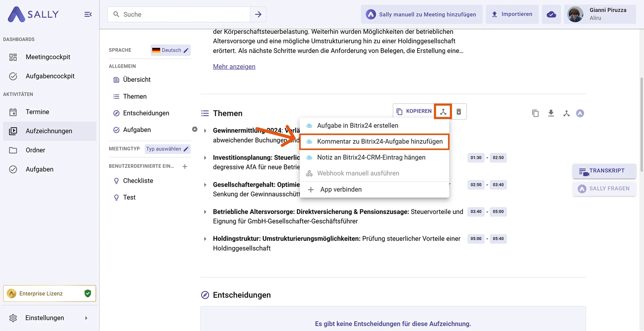Screen dimensions: 644x331
Task: Click integrations icon in Themen toolbar popup
Action: [443, 111]
